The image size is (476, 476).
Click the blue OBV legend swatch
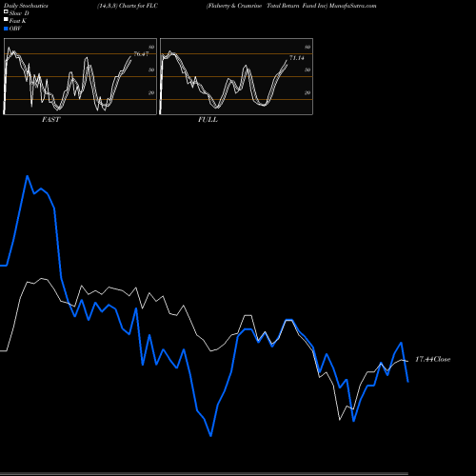point(6,29)
